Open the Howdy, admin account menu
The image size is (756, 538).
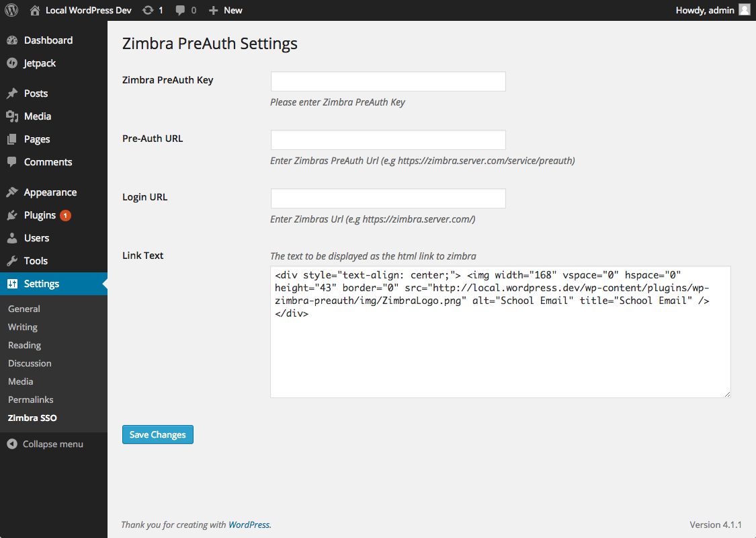(712, 10)
